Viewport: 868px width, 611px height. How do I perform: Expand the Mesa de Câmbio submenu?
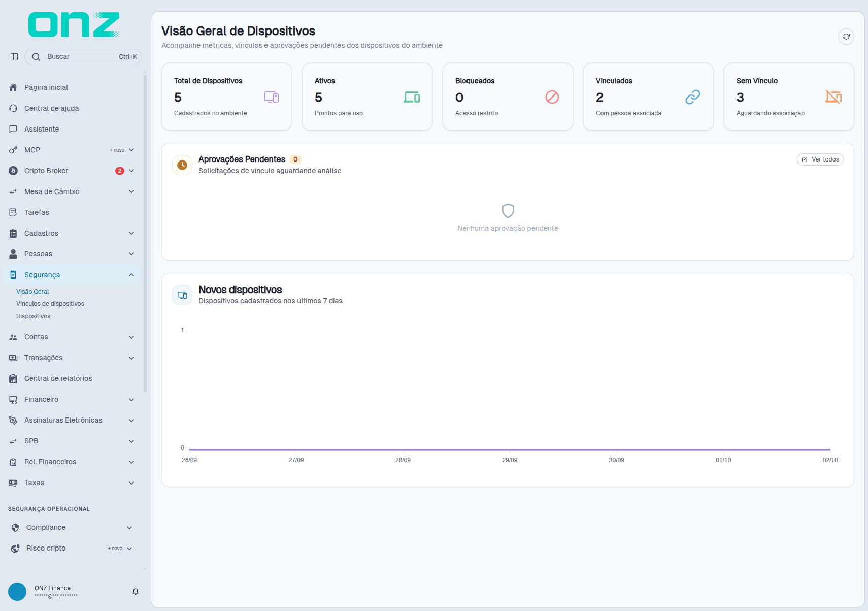tap(131, 191)
